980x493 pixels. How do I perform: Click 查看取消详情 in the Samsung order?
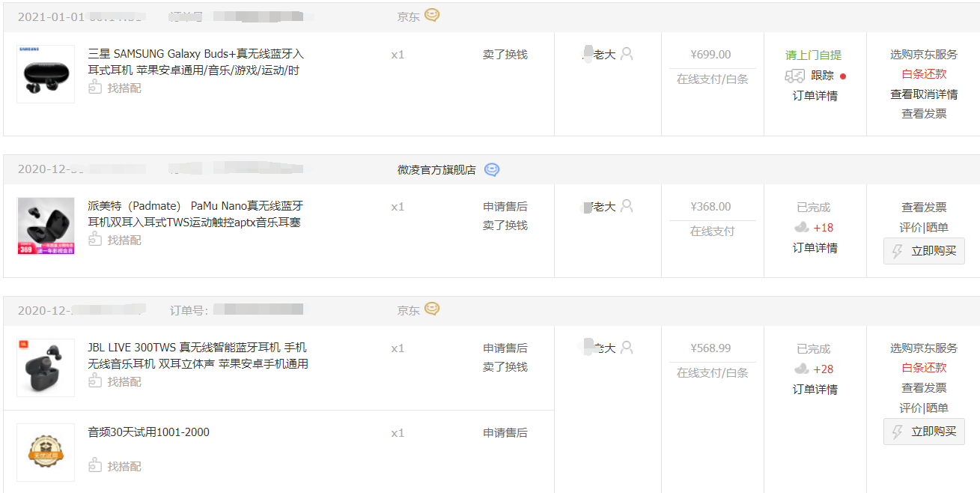click(x=924, y=94)
